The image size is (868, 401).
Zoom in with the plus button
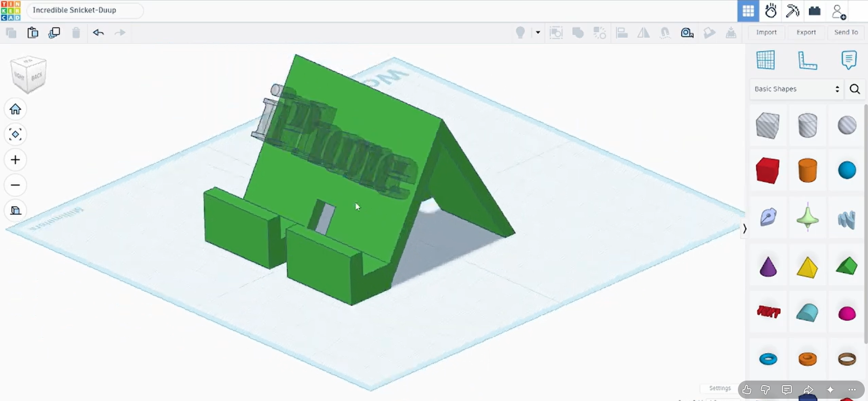pyautogui.click(x=15, y=160)
